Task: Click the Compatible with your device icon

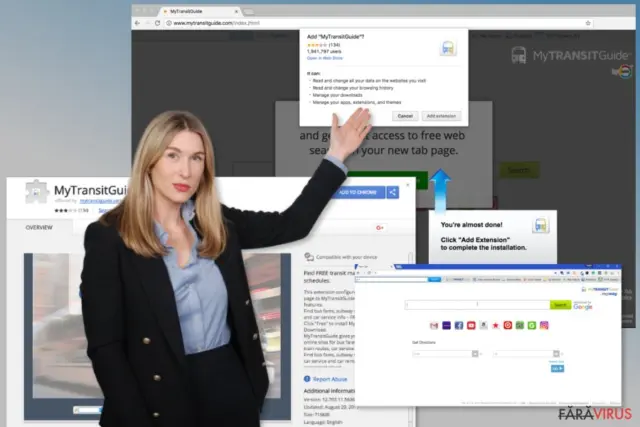Action: (309, 257)
